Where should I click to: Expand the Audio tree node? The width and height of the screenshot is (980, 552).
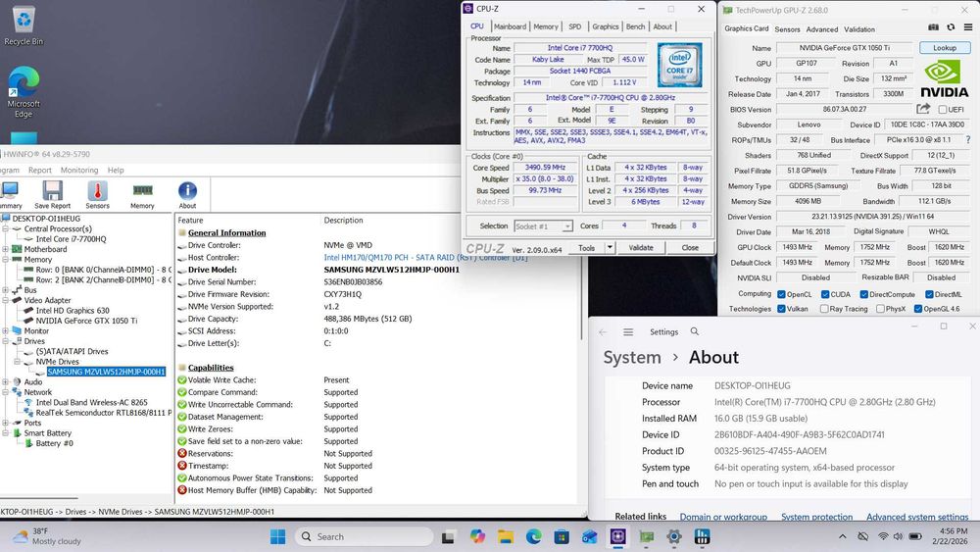6,382
